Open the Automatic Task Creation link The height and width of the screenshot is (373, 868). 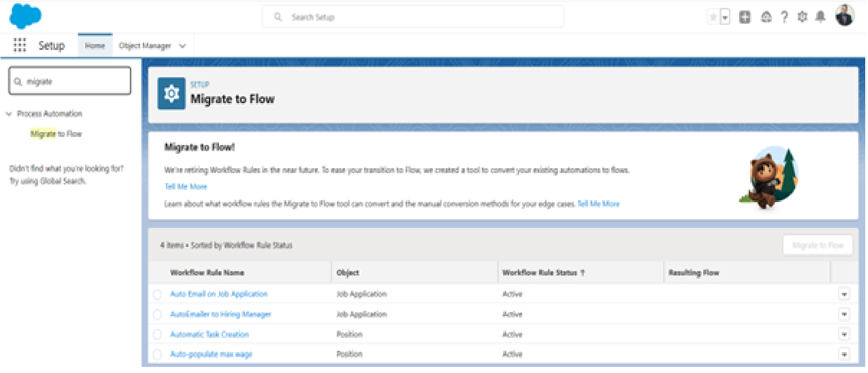[209, 334]
